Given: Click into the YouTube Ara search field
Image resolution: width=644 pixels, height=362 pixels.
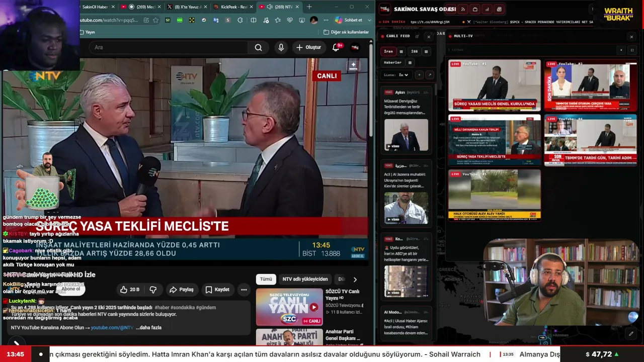Looking at the screenshot, I should pyautogui.click(x=169, y=47).
